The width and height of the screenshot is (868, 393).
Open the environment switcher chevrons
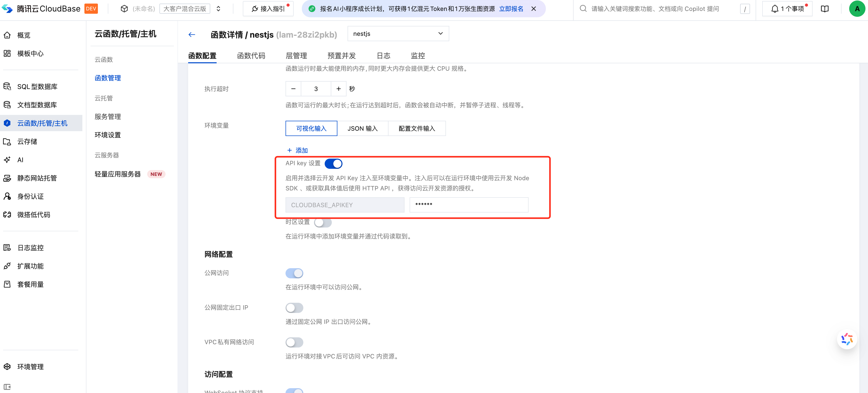pyautogui.click(x=218, y=9)
